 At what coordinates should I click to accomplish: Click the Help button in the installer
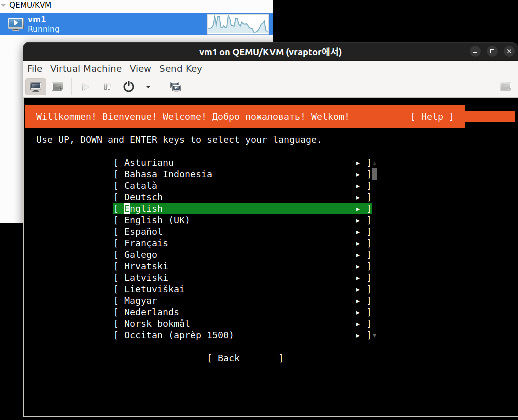point(432,117)
